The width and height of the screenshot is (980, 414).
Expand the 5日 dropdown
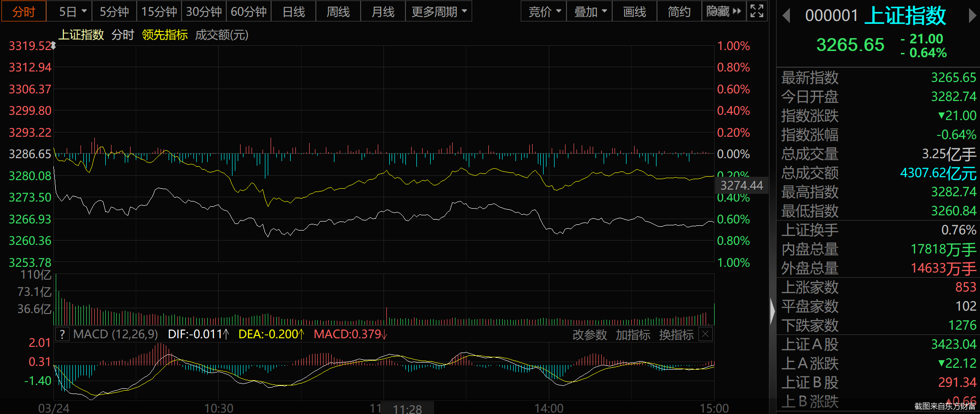coord(72,11)
